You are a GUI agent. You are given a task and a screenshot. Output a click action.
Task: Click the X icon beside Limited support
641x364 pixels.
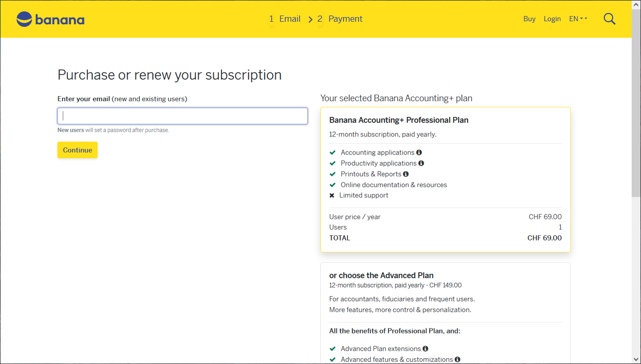pyautogui.click(x=332, y=195)
